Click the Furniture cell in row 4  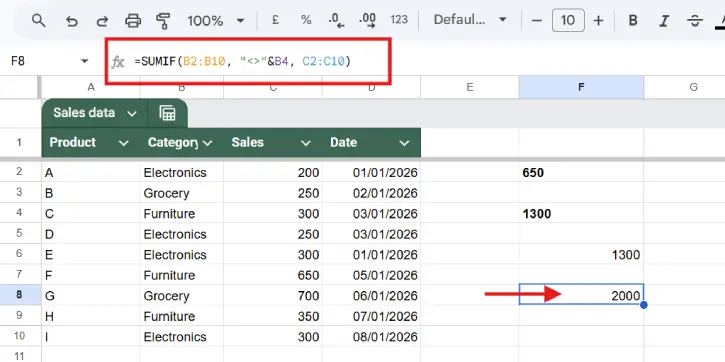(182, 214)
